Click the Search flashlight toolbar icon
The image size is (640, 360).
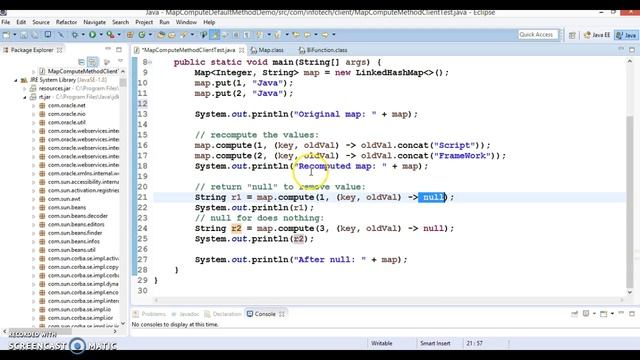tap(184, 35)
